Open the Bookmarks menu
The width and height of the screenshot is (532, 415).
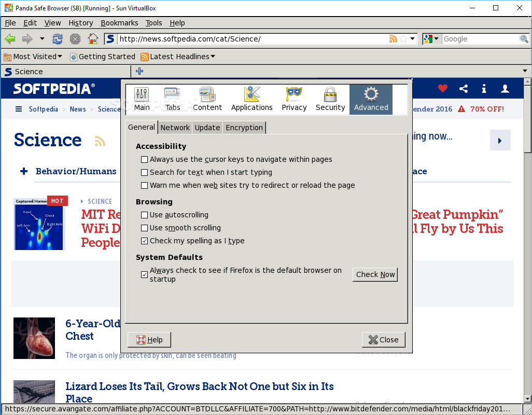tap(119, 23)
